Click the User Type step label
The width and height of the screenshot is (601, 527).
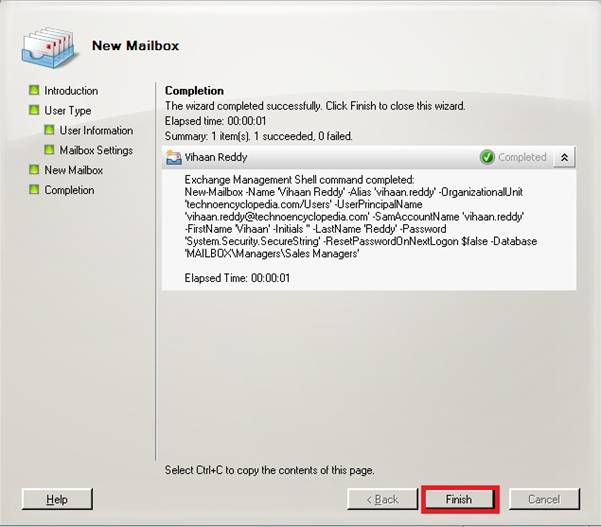pos(68,111)
